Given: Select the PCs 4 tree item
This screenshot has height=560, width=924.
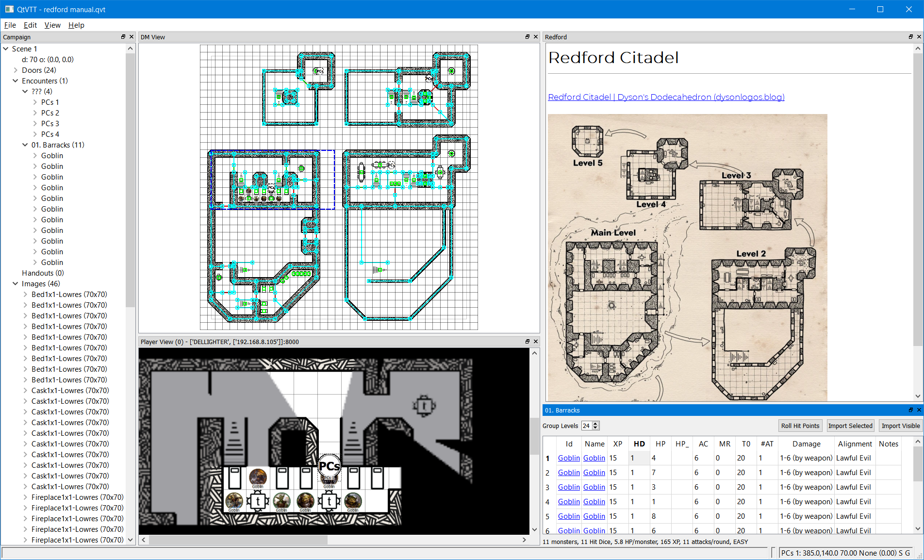Looking at the screenshot, I should (x=50, y=134).
